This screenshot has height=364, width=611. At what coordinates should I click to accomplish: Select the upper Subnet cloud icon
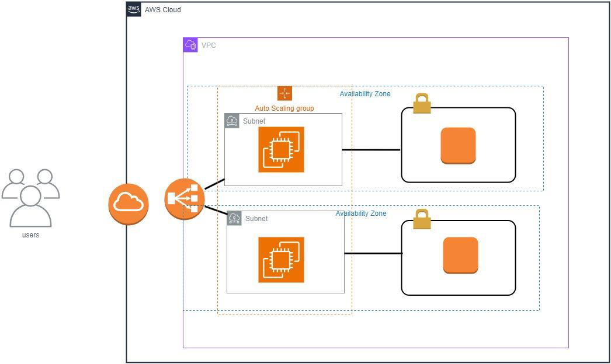pos(232,121)
